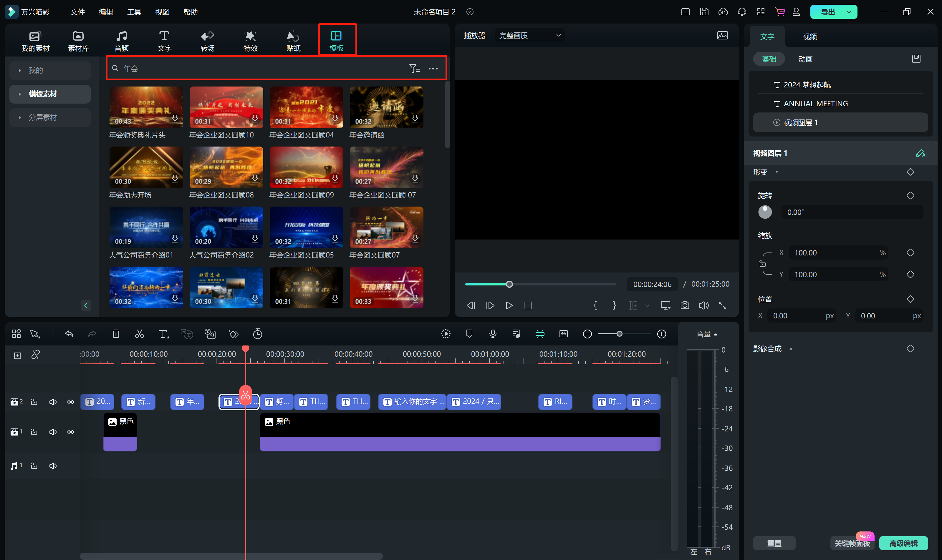Open the 完整画质 quality dropdown

[x=529, y=36]
